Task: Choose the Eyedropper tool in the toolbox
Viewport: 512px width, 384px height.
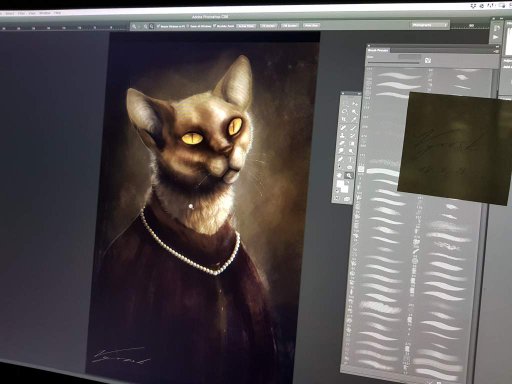Action: pyautogui.click(x=354, y=120)
